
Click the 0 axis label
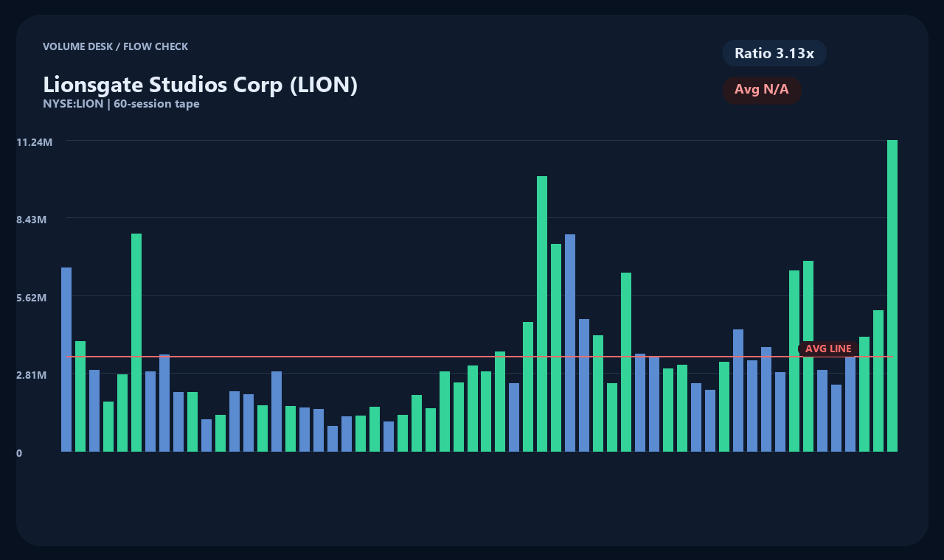pos(20,453)
